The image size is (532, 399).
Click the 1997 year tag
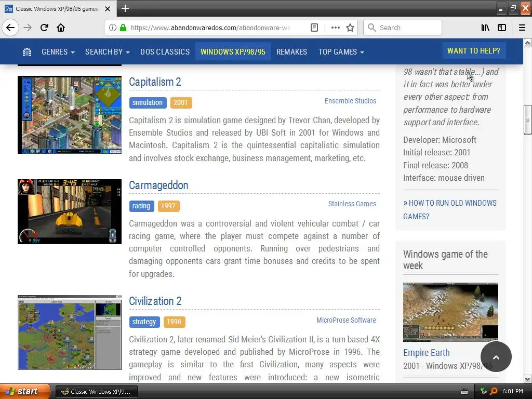(x=168, y=206)
